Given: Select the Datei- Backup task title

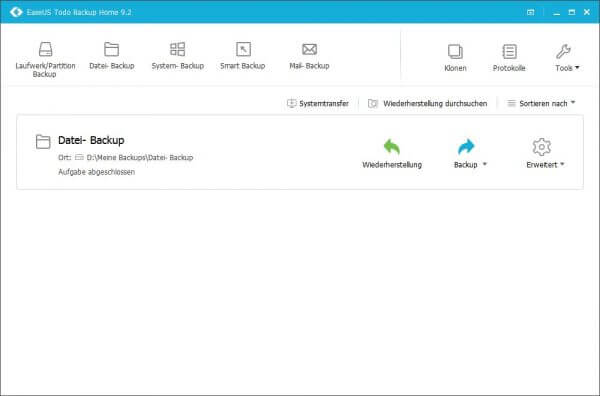Looking at the screenshot, I should point(91,140).
